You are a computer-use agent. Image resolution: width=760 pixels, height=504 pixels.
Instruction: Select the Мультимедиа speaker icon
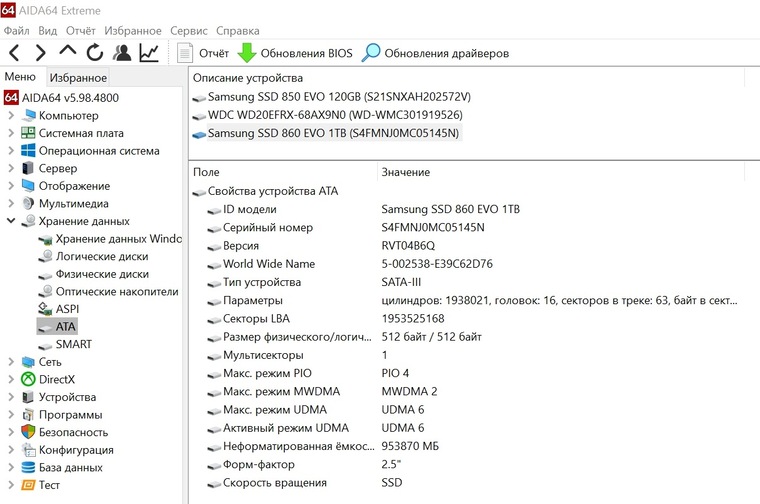[x=28, y=204]
